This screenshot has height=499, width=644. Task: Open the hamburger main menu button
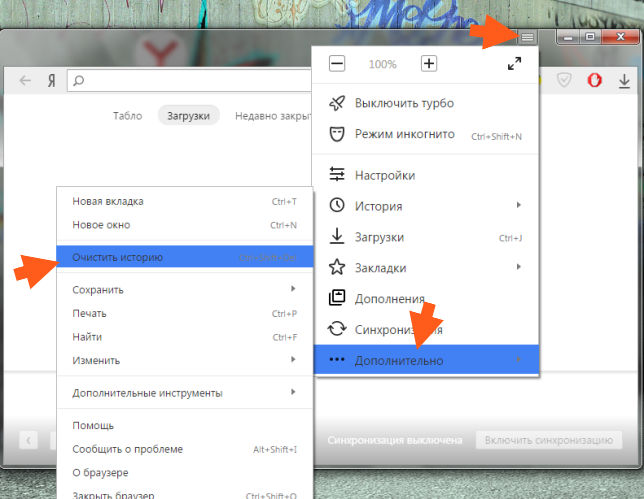coord(527,37)
